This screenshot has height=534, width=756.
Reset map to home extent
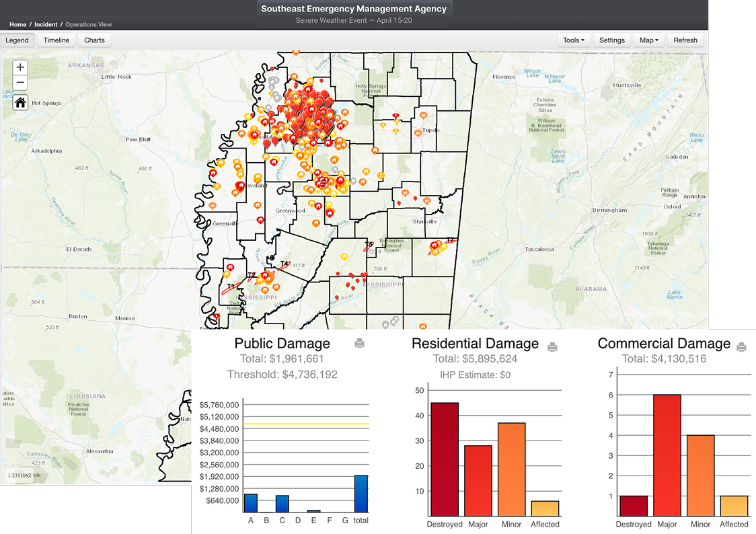(20, 102)
